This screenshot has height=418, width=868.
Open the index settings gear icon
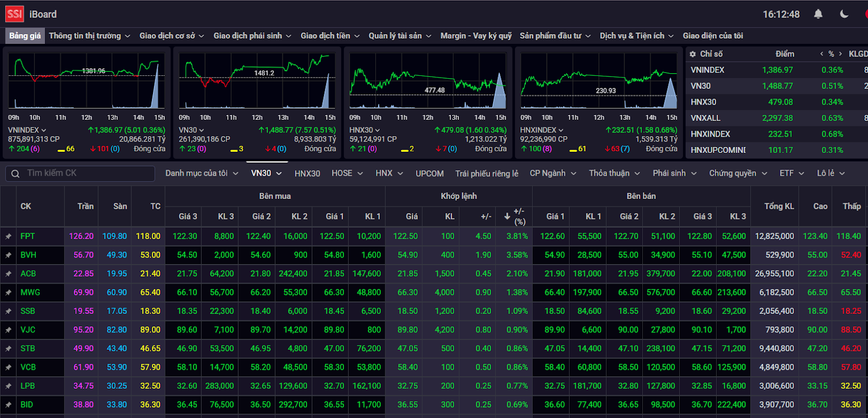coord(693,54)
